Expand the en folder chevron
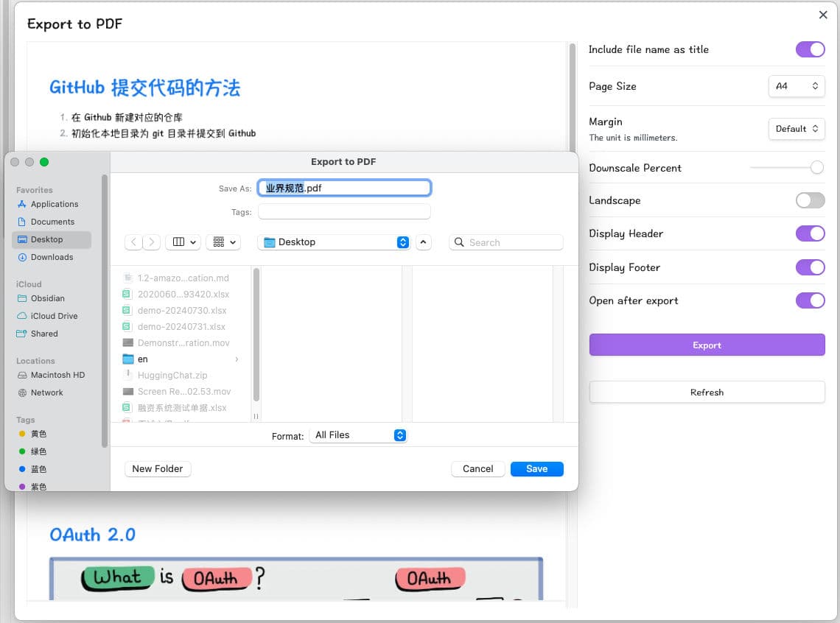 click(x=236, y=359)
